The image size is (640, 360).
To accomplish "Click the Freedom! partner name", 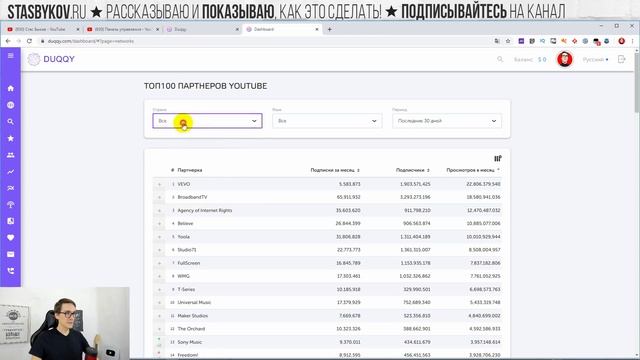I will (188, 355).
